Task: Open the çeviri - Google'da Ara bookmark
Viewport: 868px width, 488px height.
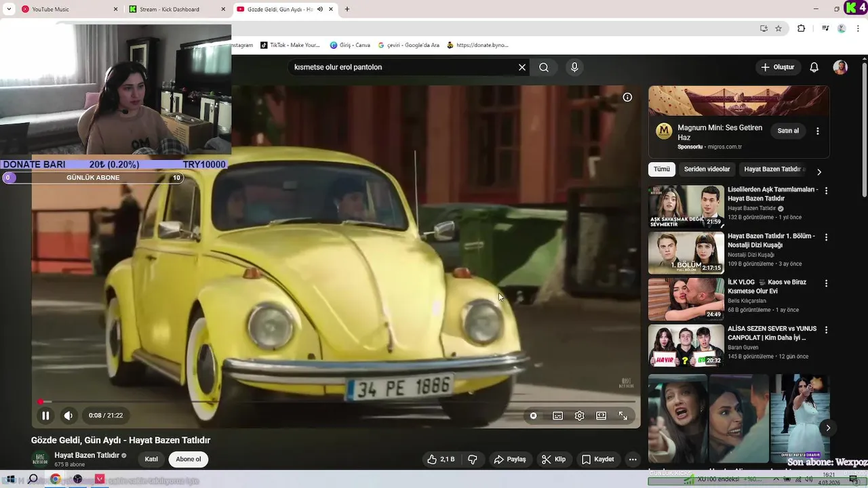Action: pyautogui.click(x=408, y=45)
